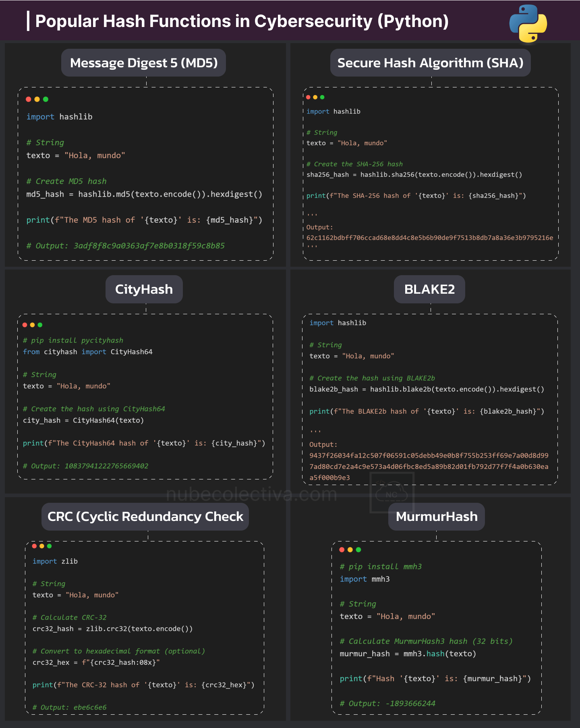
Task: Click the '# Calculate MurmurHash3 hash (32 bits)' comment
Action: coord(426,641)
